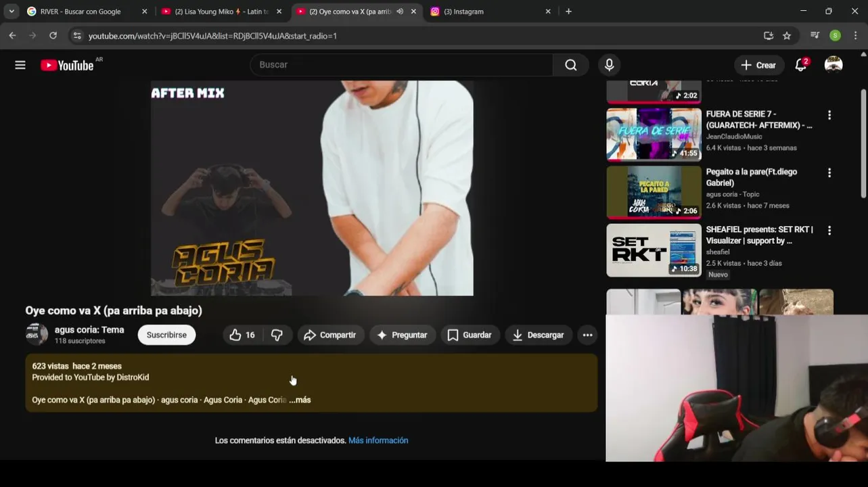
Task: Open the Chrome profile icon
Action: [x=836, y=36]
